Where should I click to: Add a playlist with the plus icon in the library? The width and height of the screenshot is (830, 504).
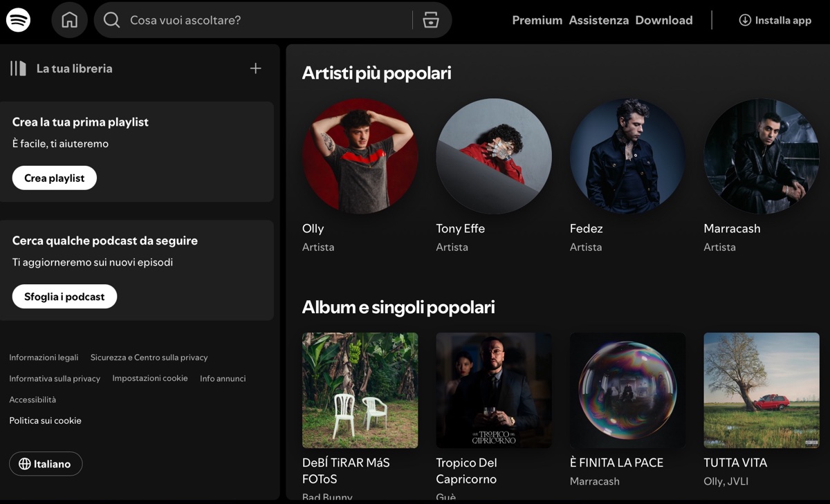pyautogui.click(x=255, y=68)
